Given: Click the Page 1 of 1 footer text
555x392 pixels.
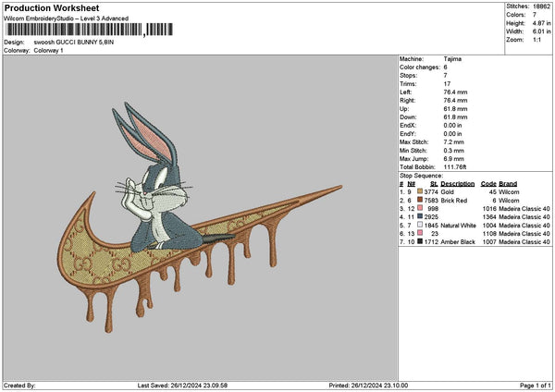Looking at the screenshot, I should click(533, 386).
